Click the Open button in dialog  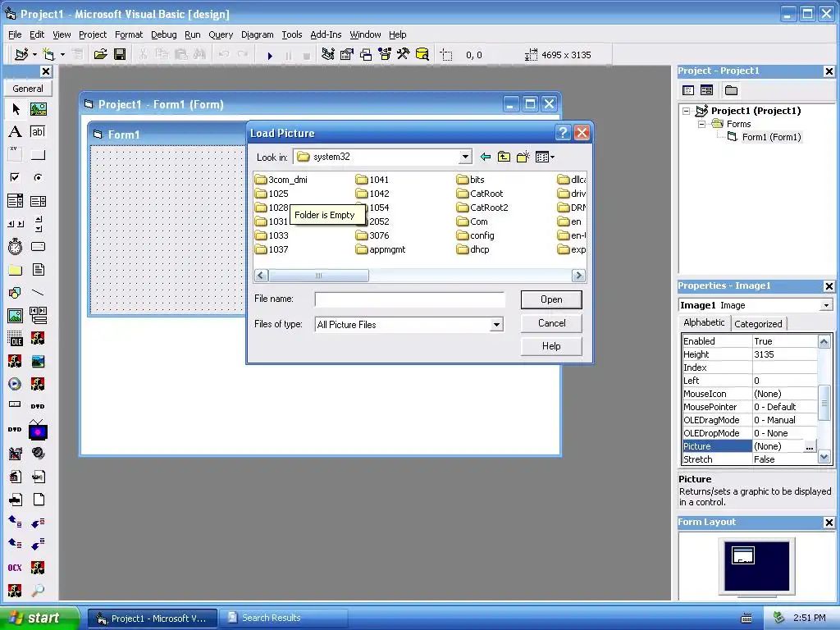pyautogui.click(x=551, y=299)
